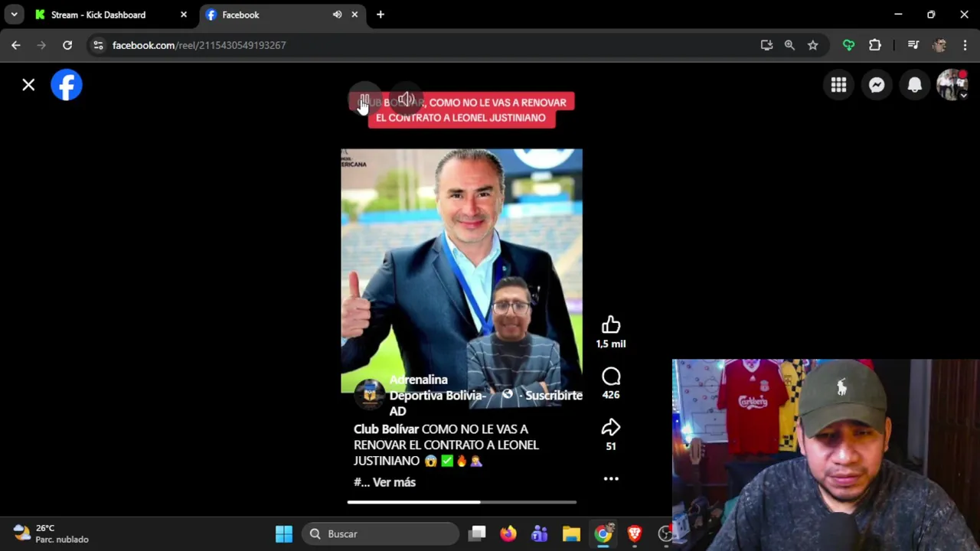Open the Facebook account profile dropdown
The image size is (980, 551).
pos(952,85)
